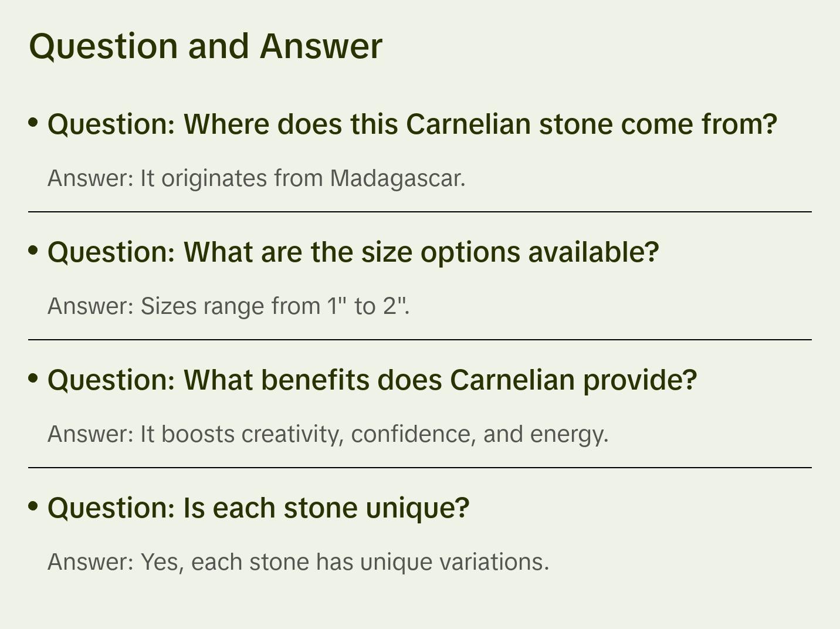Image resolution: width=840 pixels, height=629 pixels.
Task: Click the divider line under the sizes answer
Action: [420, 340]
